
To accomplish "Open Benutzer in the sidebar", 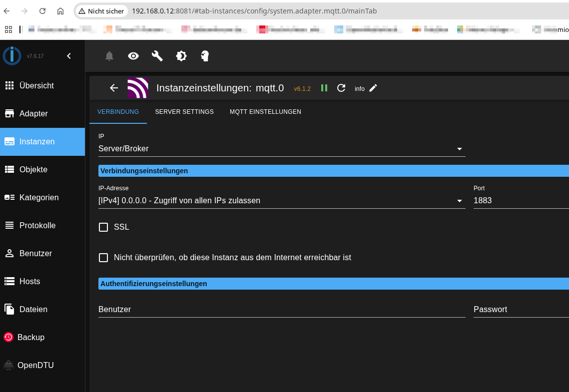I will click(x=42, y=253).
